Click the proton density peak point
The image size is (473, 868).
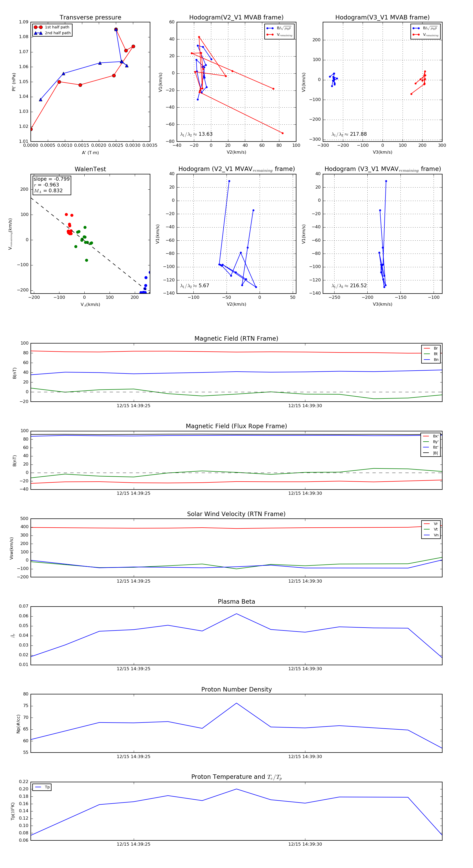[x=236, y=703]
